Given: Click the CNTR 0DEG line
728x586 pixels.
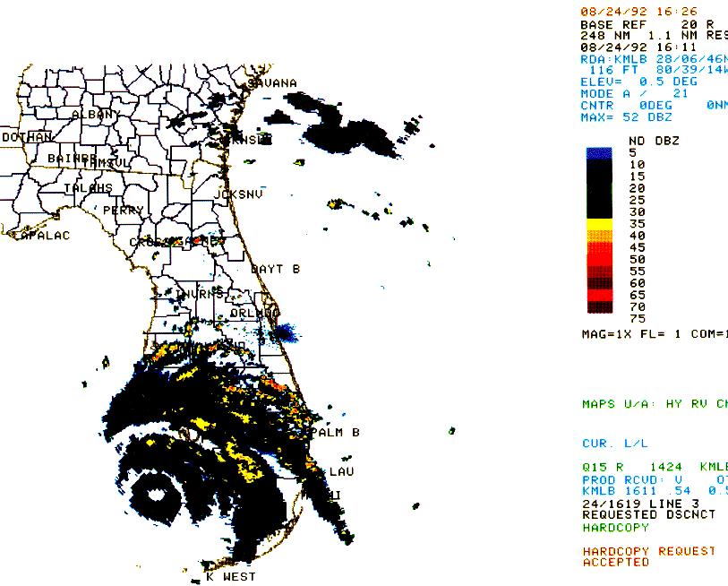Looking at the screenshot, I should click(655, 106).
